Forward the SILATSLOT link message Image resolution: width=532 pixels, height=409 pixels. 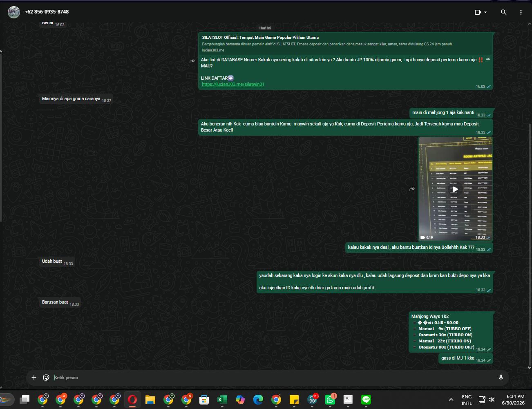(x=192, y=61)
